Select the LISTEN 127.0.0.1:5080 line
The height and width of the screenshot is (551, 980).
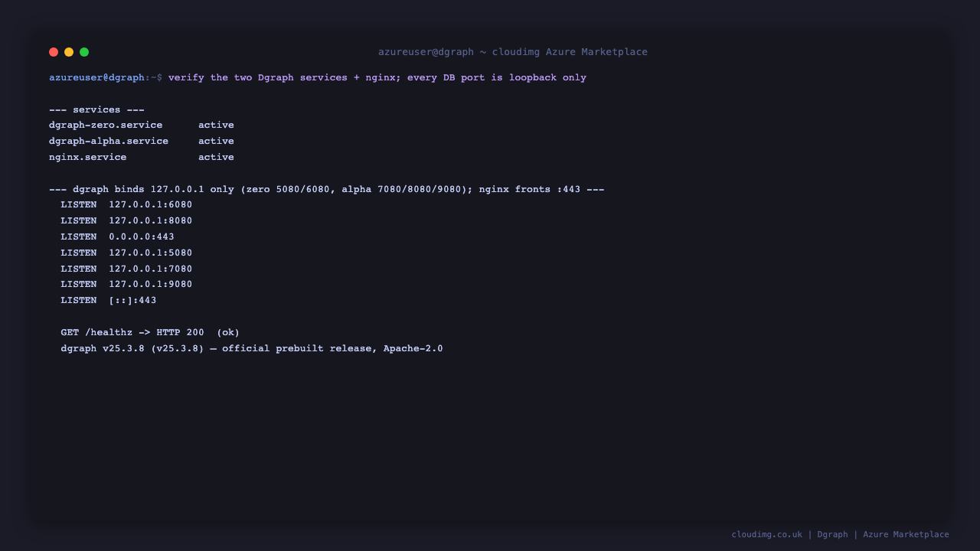point(126,253)
